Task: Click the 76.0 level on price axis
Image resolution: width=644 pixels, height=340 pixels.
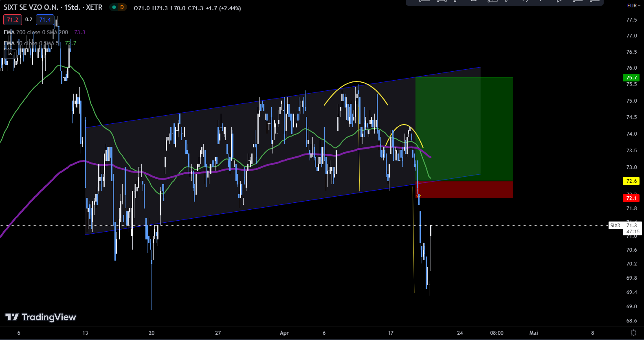Action: pos(631,68)
